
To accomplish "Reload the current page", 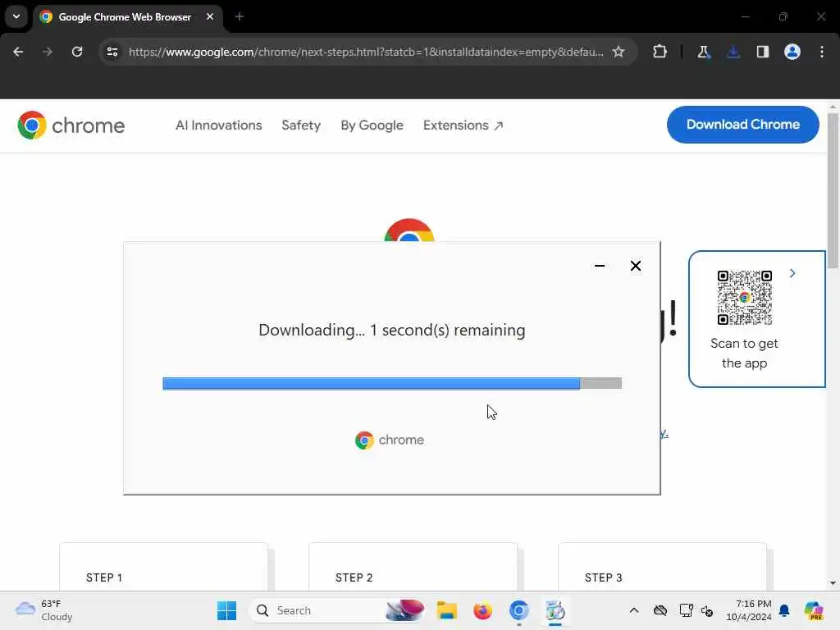I will click(77, 52).
